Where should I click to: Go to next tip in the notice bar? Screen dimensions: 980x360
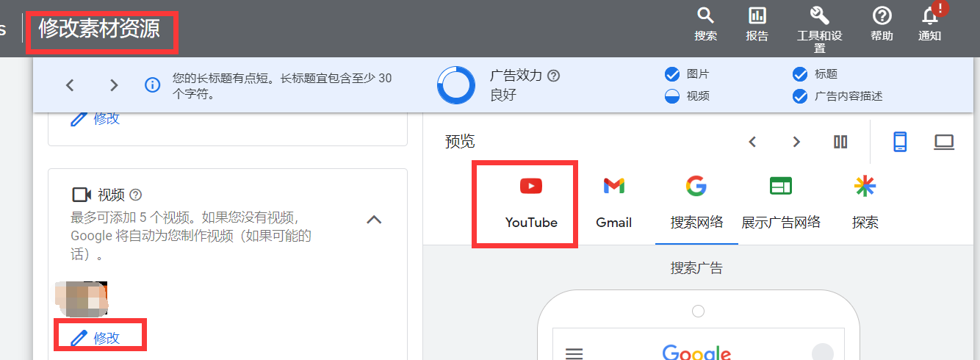point(114,85)
